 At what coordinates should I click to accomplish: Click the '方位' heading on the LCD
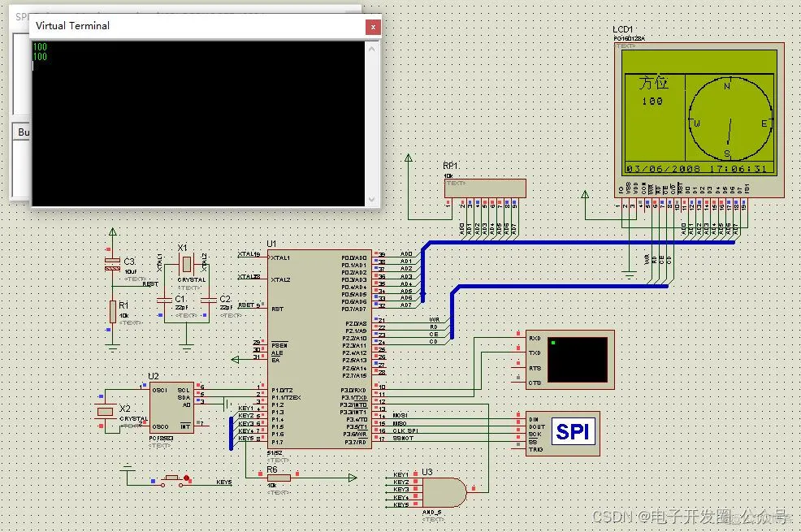653,83
